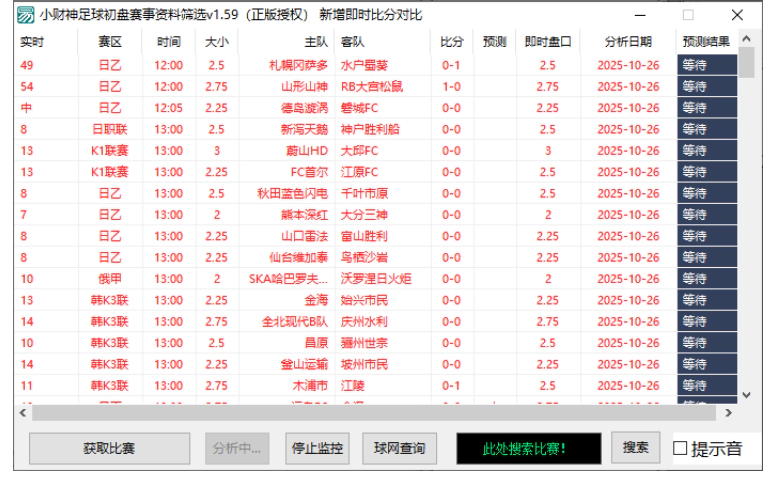Open 球网查询 lookup

400,448
